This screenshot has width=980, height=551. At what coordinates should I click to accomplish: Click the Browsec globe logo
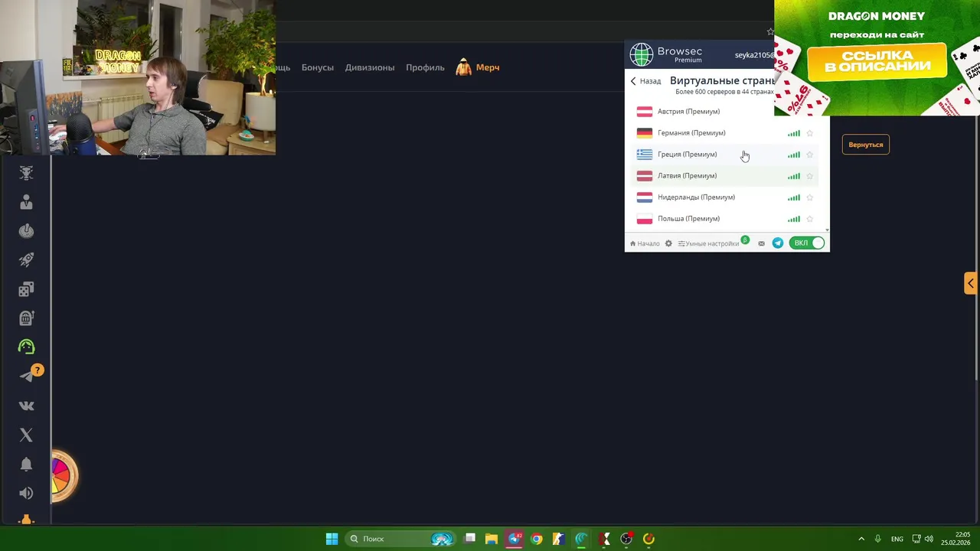tap(642, 54)
